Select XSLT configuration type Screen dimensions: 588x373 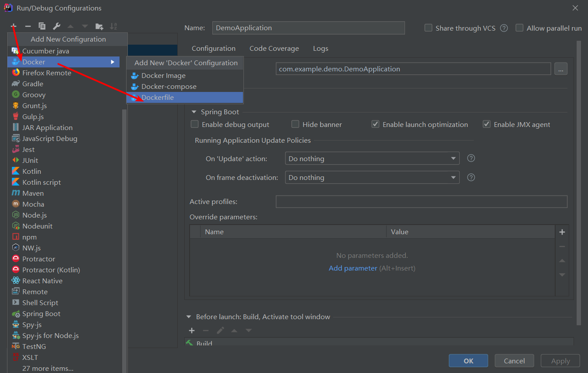coord(63,357)
